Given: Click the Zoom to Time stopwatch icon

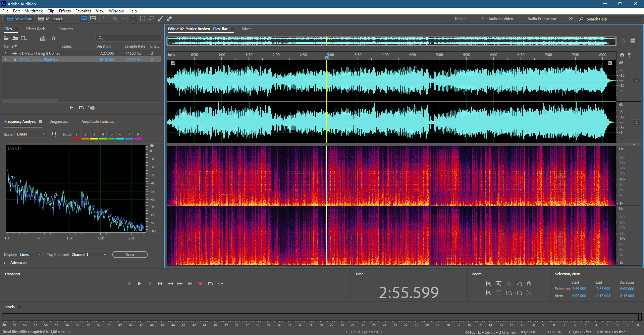Looking at the screenshot, I should coord(529,284).
